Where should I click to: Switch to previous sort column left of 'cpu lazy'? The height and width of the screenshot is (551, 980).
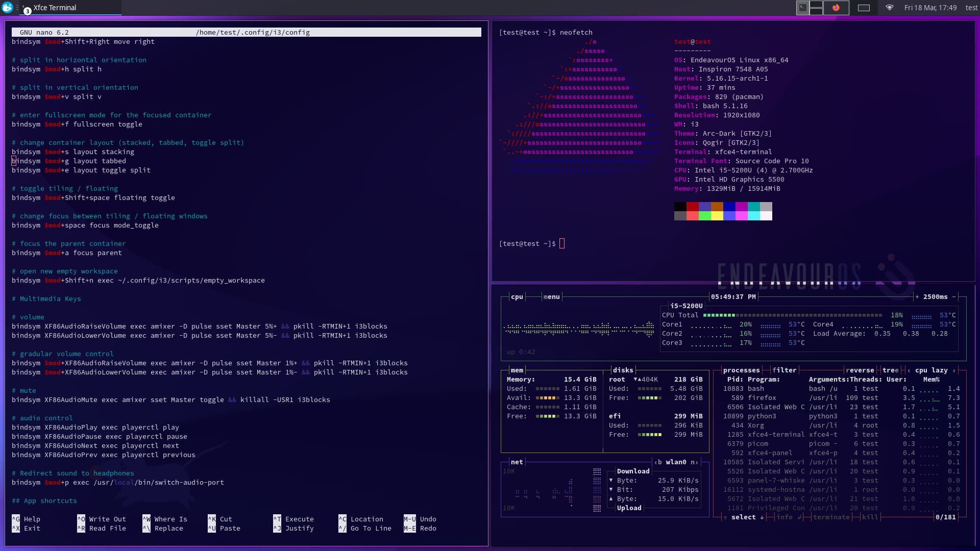click(909, 370)
